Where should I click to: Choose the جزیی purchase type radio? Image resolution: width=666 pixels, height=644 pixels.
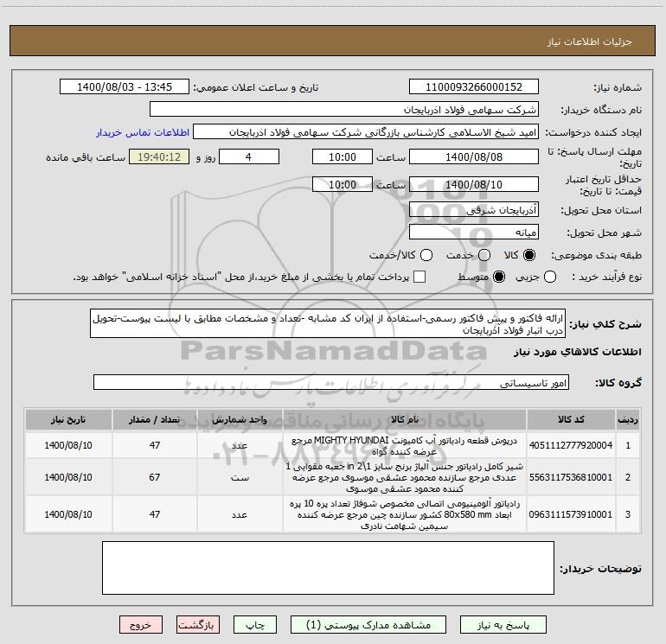[x=550, y=277]
